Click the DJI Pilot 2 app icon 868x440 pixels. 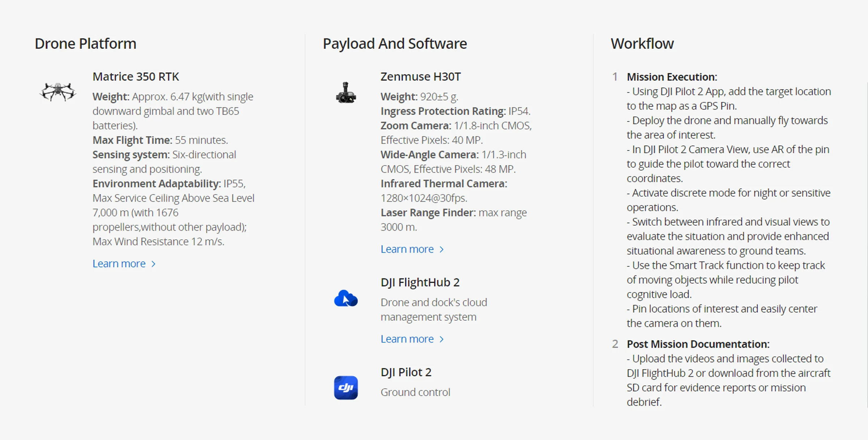pos(346,388)
